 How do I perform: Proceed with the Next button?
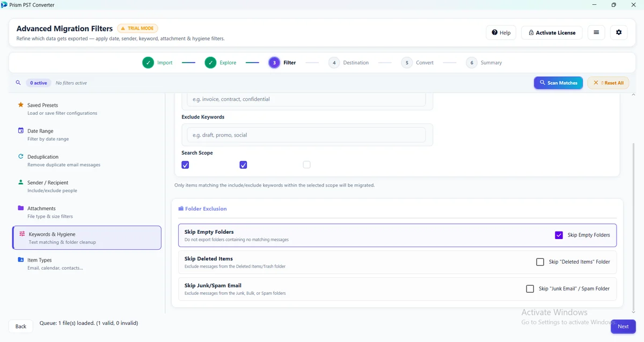point(623,326)
